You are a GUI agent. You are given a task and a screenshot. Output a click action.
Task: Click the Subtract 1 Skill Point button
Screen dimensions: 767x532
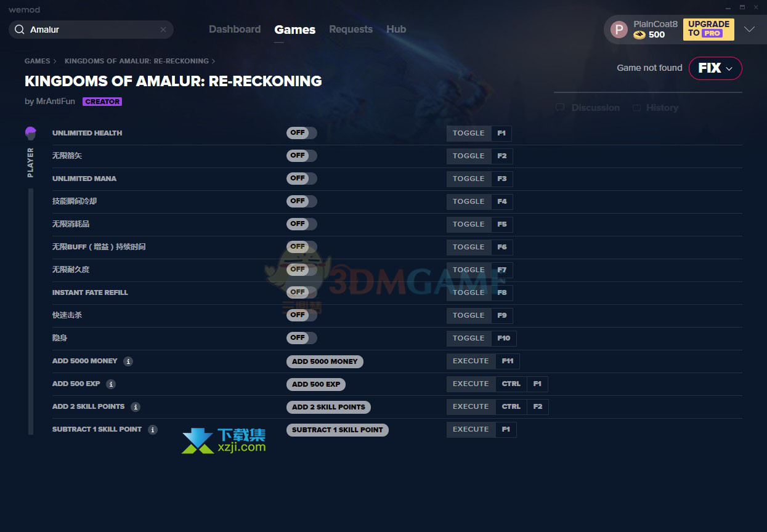coord(338,430)
